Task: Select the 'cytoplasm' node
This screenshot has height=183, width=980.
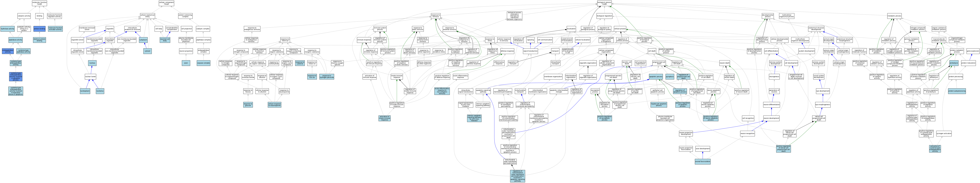Action: 143,40
